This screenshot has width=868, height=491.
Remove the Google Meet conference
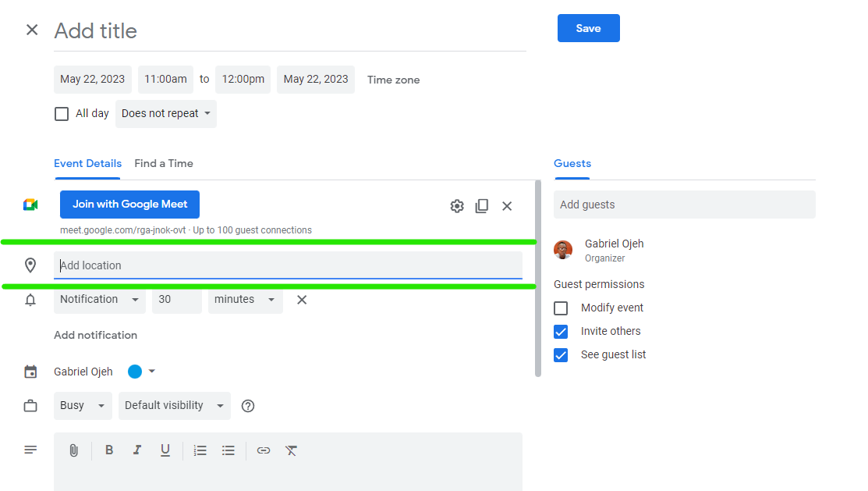pyautogui.click(x=507, y=205)
